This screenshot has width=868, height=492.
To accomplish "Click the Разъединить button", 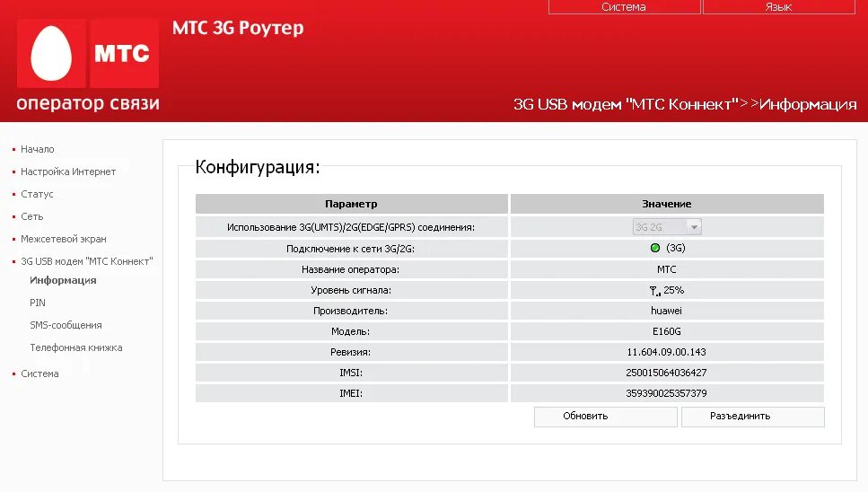I will click(752, 417).
